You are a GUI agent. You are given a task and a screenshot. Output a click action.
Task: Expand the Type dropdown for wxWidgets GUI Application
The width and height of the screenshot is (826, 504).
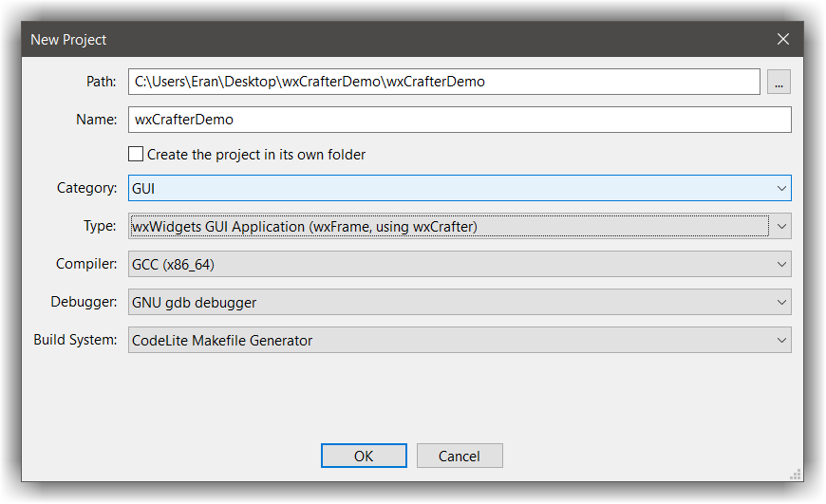[460, 226]
